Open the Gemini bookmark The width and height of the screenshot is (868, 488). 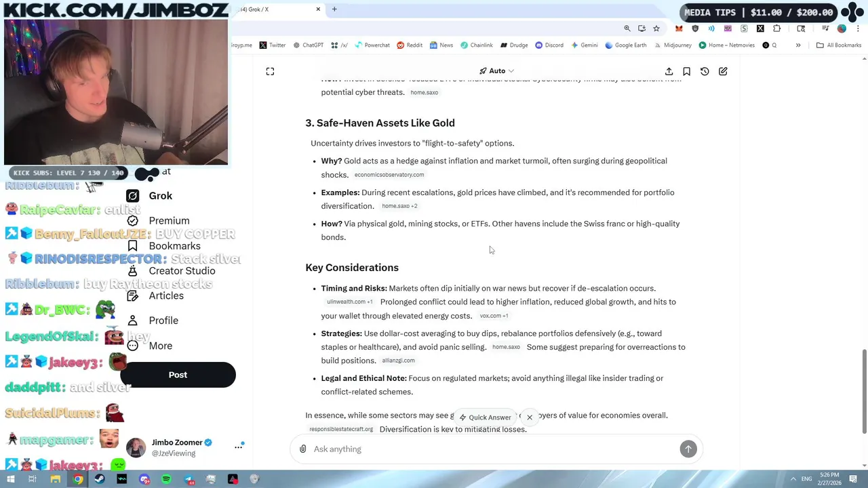584,45
